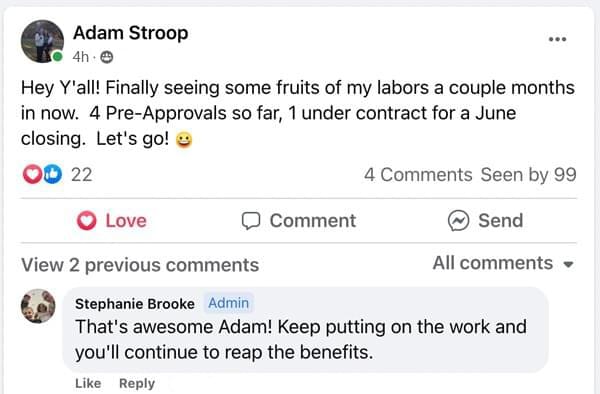The image size is (600, 394).
Task: Open the 4 Comments count
Action: click(418, 175)
